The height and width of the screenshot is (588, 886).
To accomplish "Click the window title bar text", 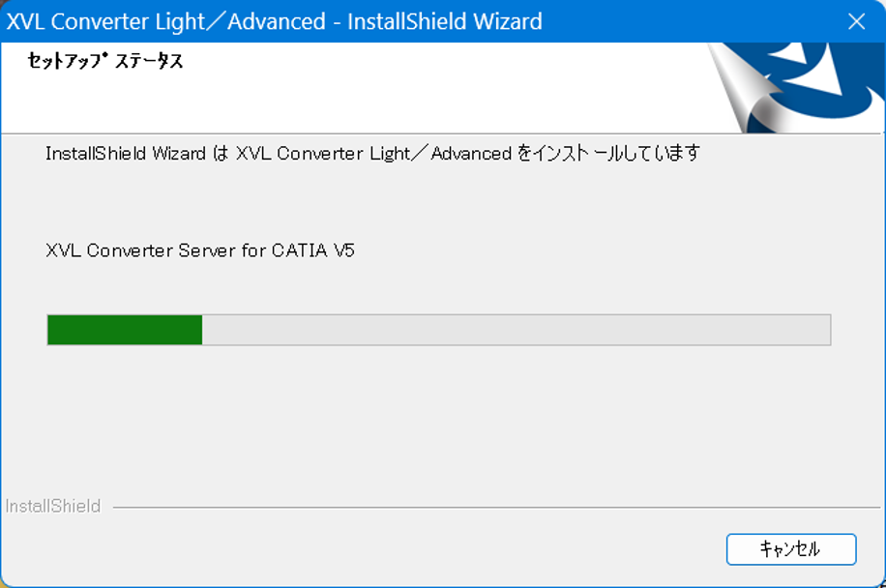I will coord(274,21).
